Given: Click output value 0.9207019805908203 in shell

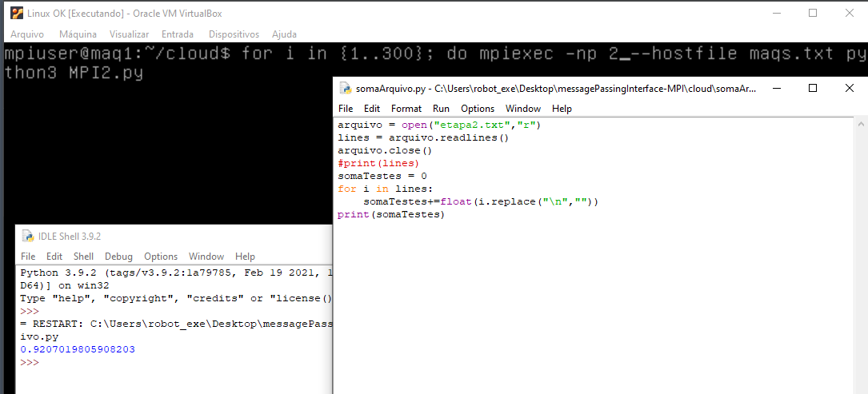Looking at the screenshot, I should click(x=78, y=350).
